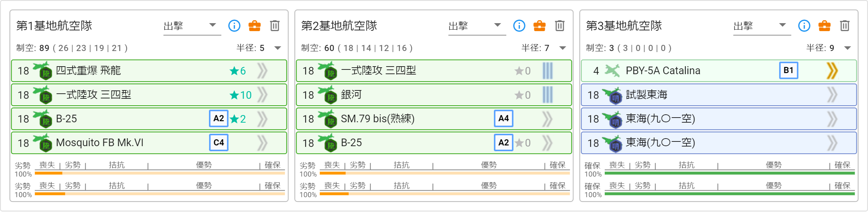Click slot count 18 of 四式重爆 飛龍
The height and width of the screenshot is (212, 868).
click(23, 71)
